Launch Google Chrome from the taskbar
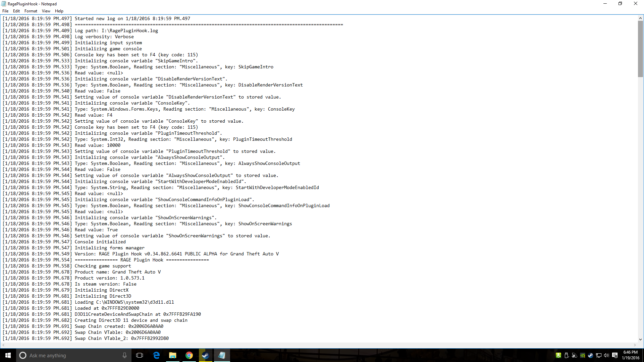 [189, 355]
